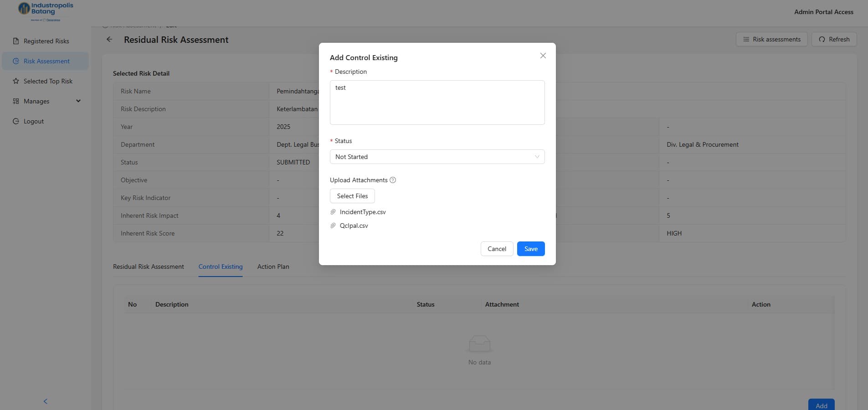Viewport: 868px width, 410px height.
Task: Click the Year value 2025
Action: 283,127
